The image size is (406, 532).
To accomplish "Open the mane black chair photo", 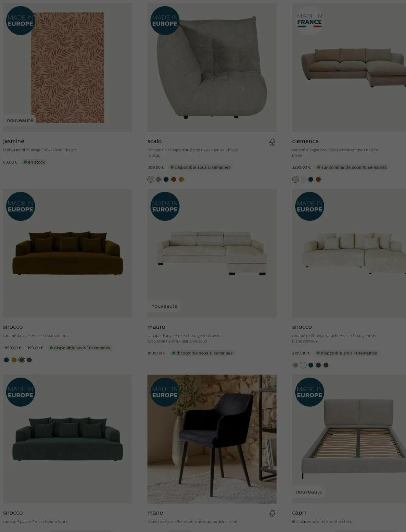I will pyautogui.click(x=212, y=439).
